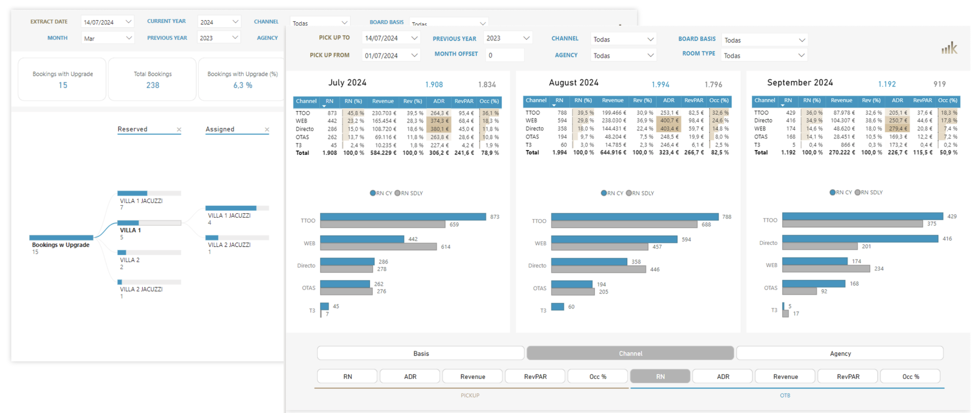Click the T3 45 bar in July chart
Screen dimensions: 980x413
pos(325,306)
